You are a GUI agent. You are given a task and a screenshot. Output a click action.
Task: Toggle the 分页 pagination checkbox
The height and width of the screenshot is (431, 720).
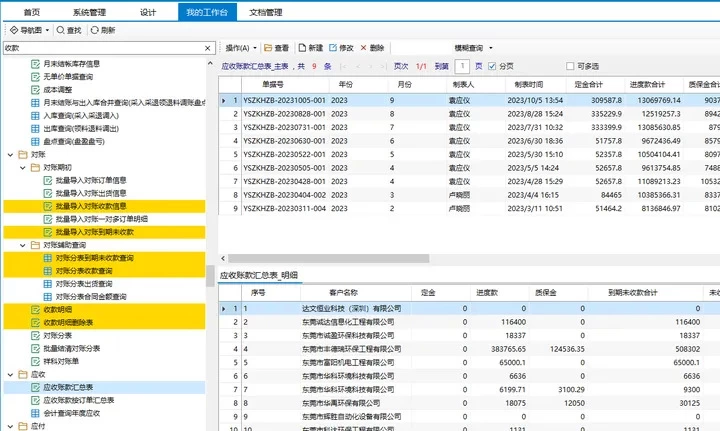[x=494, y=66]
